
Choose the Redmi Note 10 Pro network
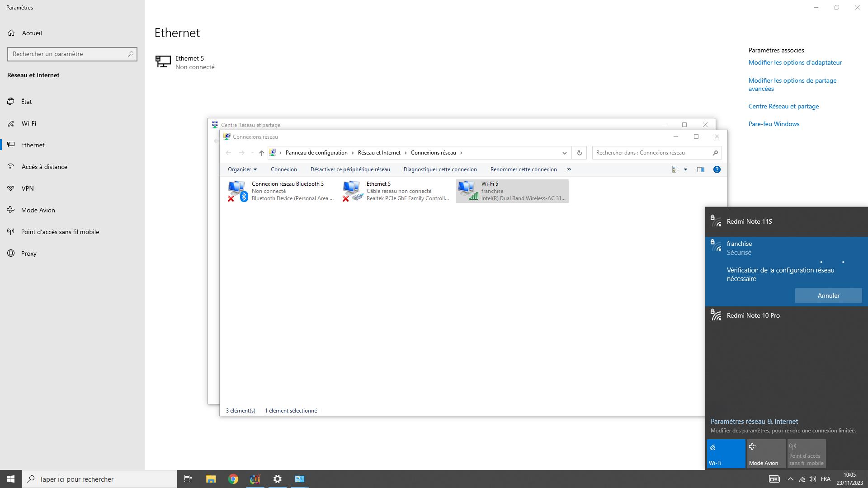753,315
